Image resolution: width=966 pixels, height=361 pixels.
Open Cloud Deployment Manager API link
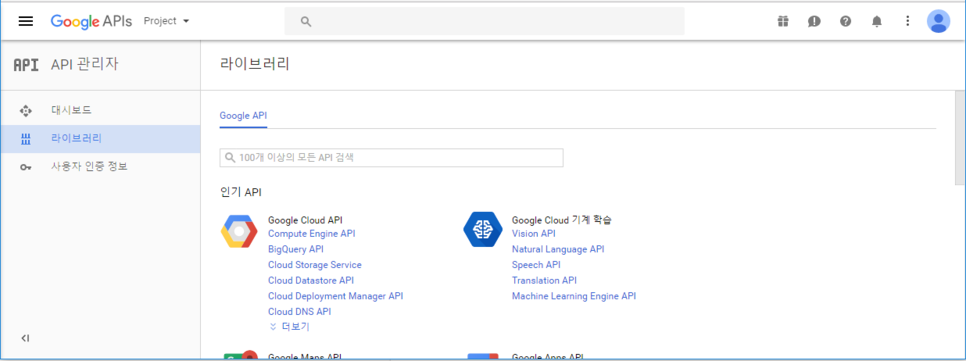(336, 296)
